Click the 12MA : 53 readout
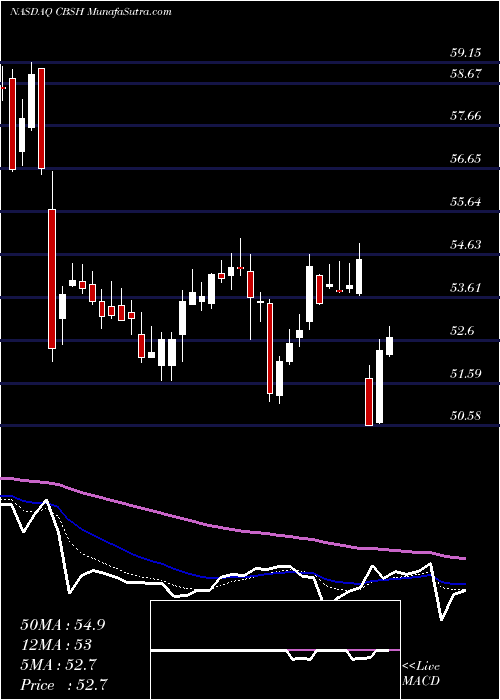 click(x=56, y=645)
